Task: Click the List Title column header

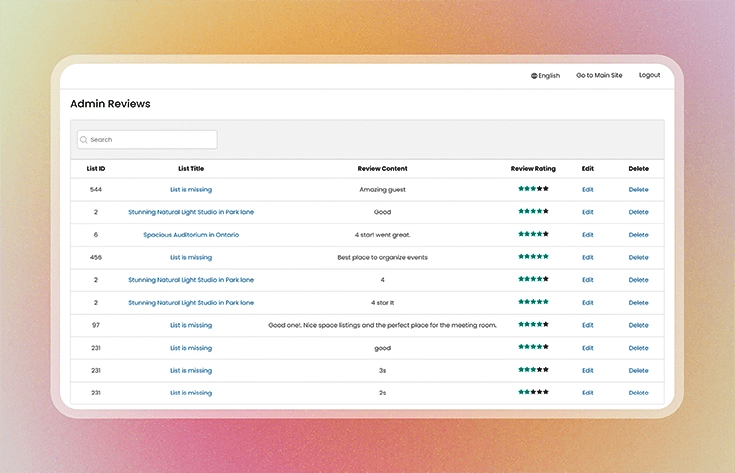Action: 191,168
